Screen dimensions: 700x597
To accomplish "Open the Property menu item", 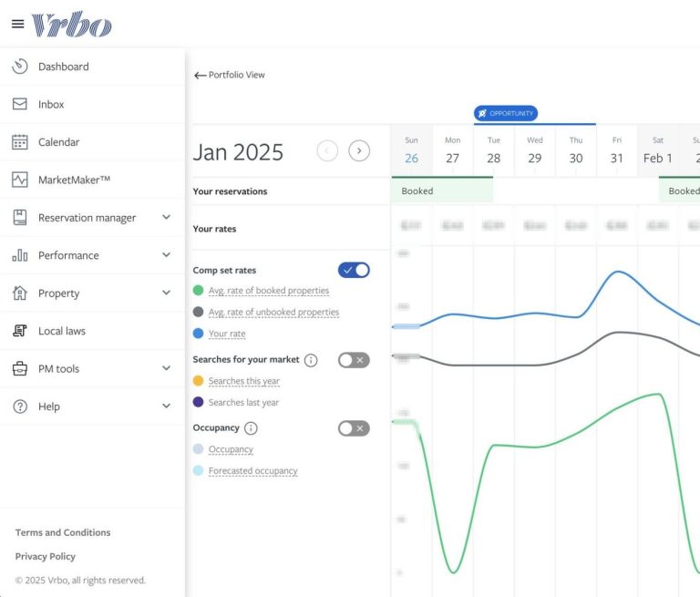I will click(x=59, y=293).
